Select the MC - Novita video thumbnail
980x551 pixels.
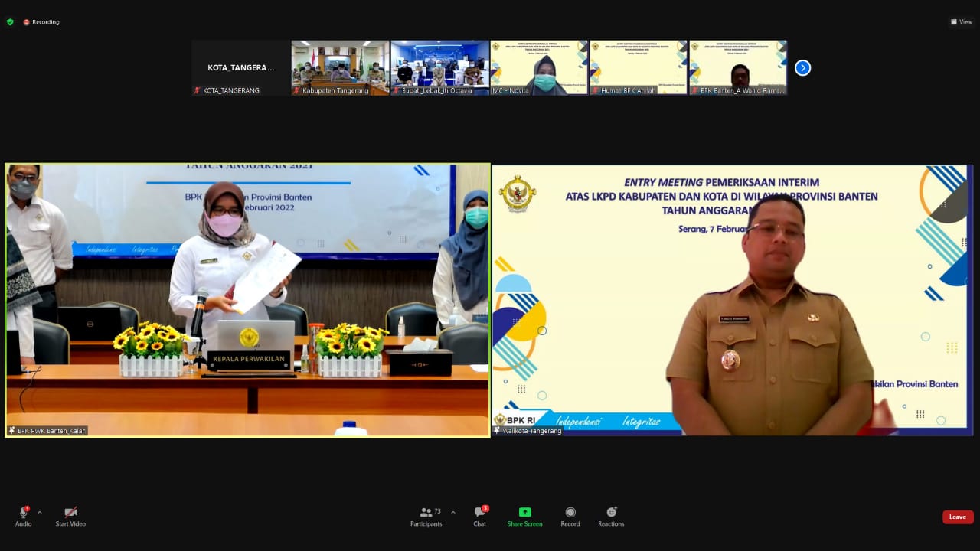point(539,67)
